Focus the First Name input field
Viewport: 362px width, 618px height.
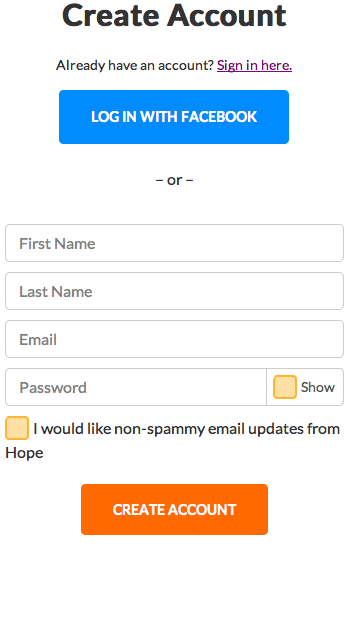[x=174, y=243]
